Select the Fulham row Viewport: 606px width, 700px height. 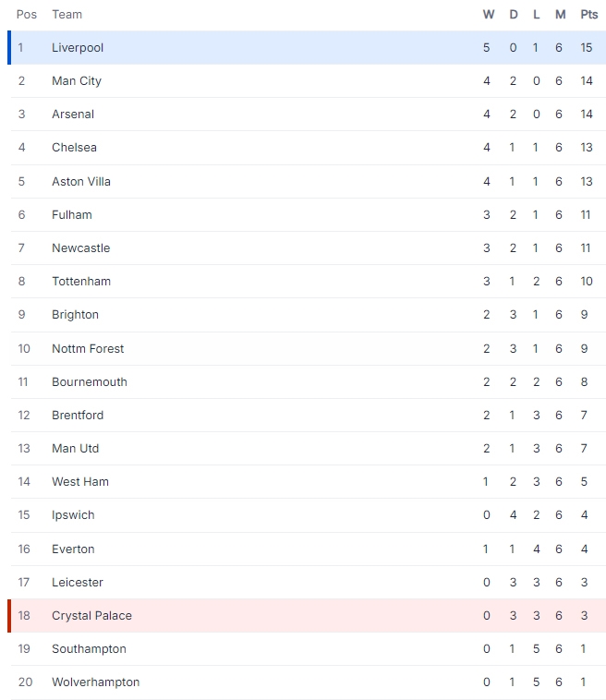pyautogui.click(x=309, y=215)
